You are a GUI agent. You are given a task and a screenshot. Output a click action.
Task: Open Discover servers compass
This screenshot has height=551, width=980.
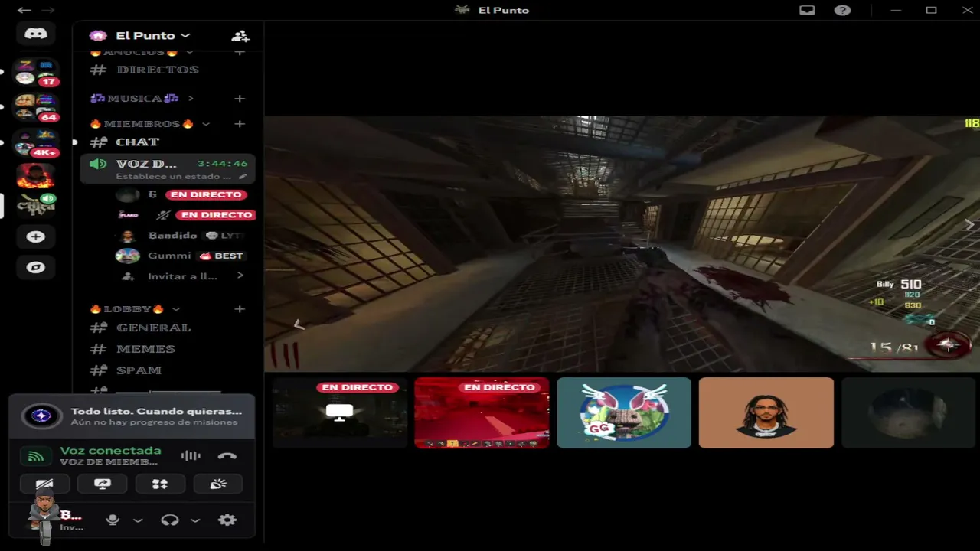click(35, 267)
